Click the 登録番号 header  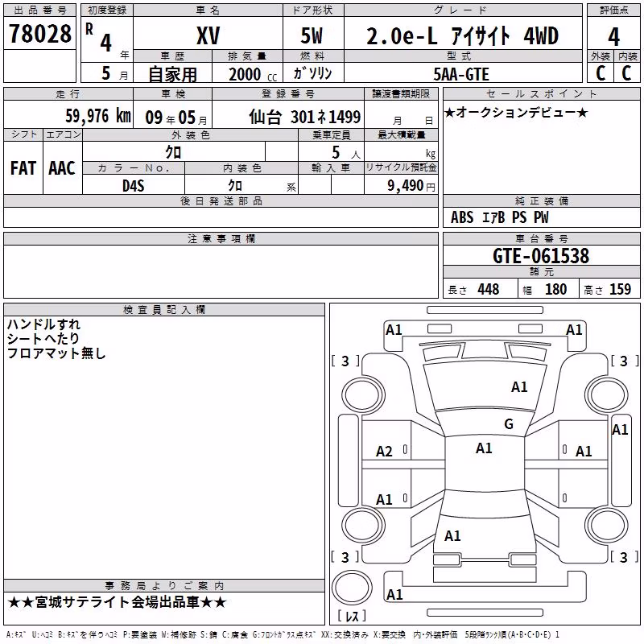(x=288, y=94)
